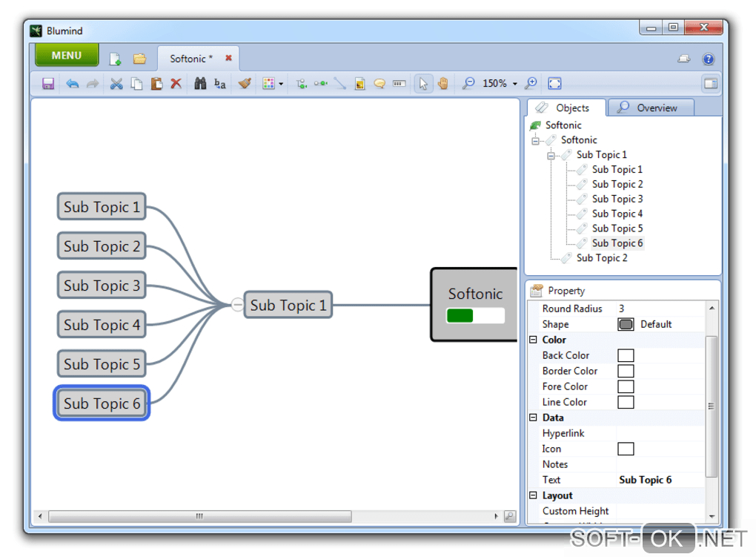This screenshot has height=557, width=756.
Task: Select Sub Topic 5 node on canvas
Action: [102, 364]
